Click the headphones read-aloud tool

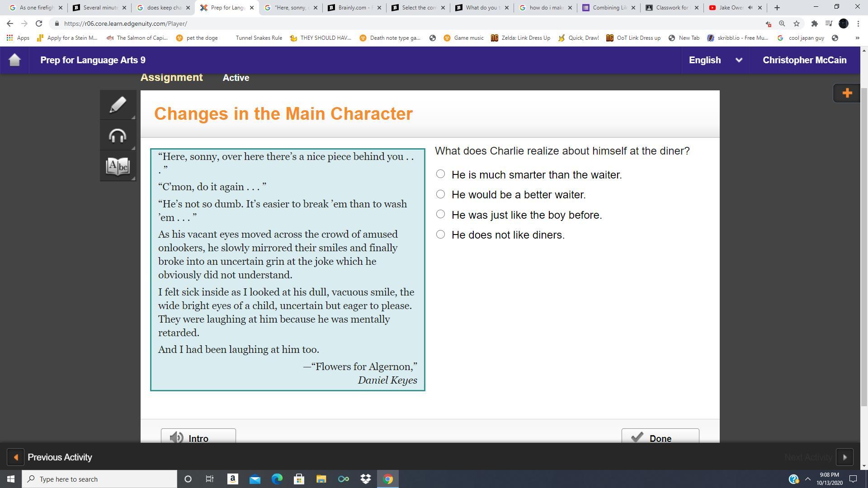pyautogui.click(x=118, y=136)
